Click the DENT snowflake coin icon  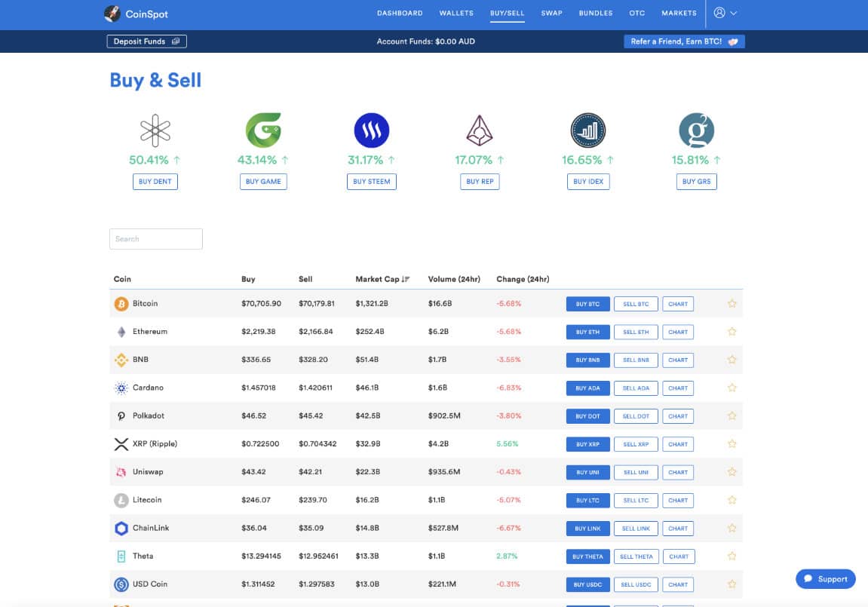tap(155, 129)
